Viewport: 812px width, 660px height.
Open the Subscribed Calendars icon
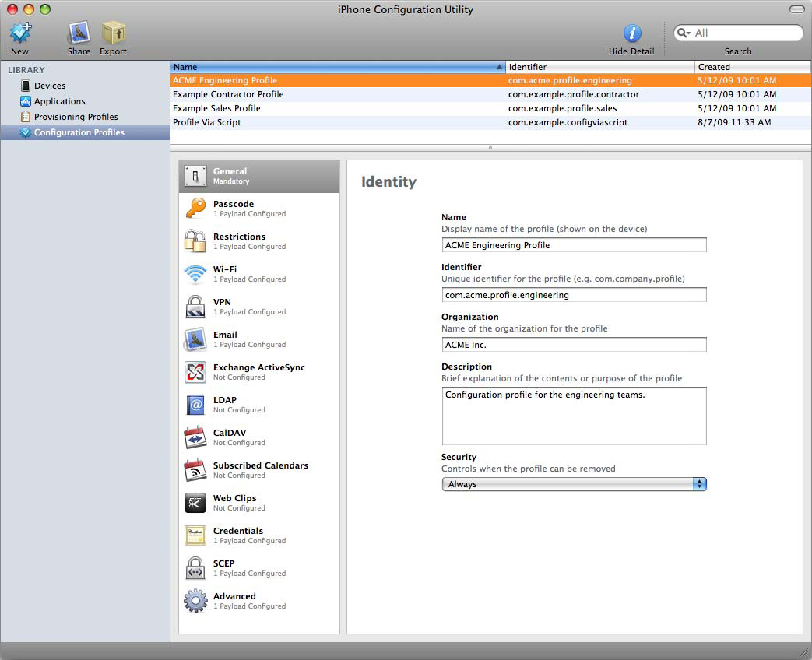point(195,470)
